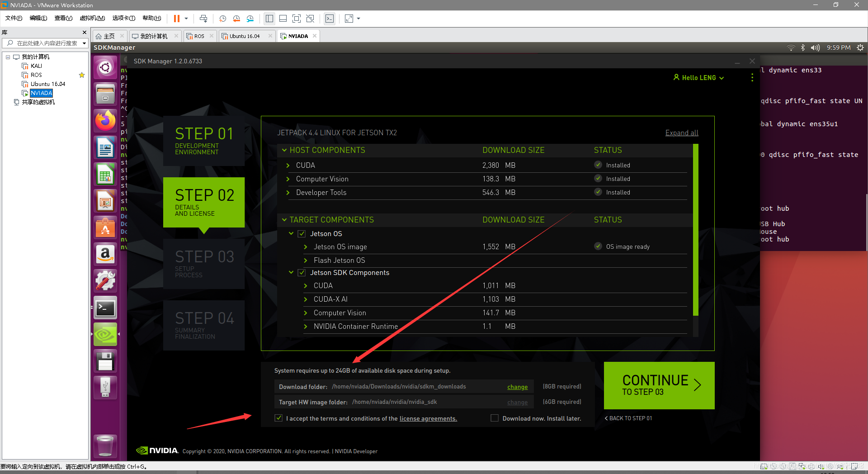This screenshot has width=868, height=474.
Task: Send Ctrl+Alt+Del to the virtual machine
Action: pyautogui.click(x=203, y=19)
